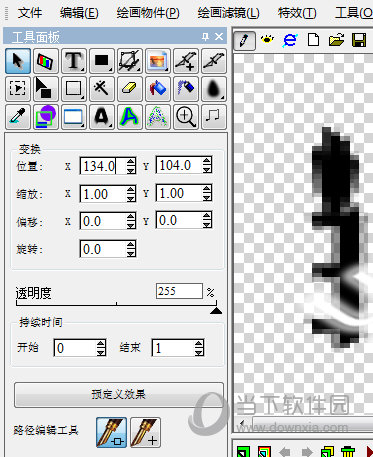The image size is (373, 457).
Task: Adjust offset Y spinner arrows
Action: (x=207, y=220)
